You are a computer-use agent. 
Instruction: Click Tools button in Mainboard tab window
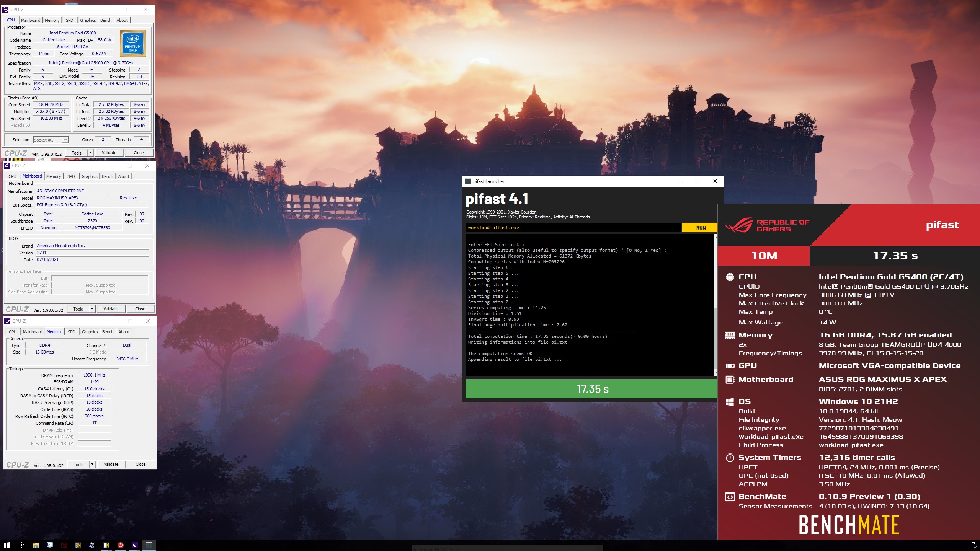click(78, 309)
